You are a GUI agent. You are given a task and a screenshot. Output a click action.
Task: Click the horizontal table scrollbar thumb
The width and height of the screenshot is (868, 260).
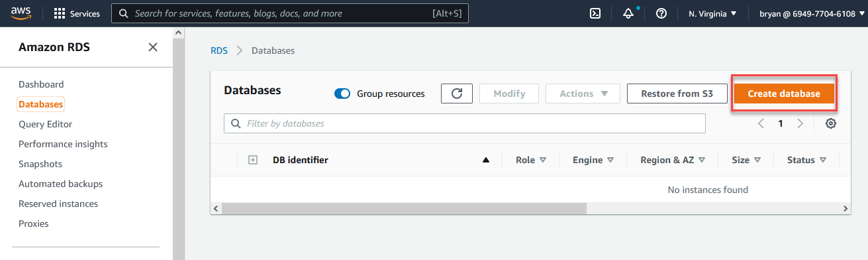tap(405, 208)
